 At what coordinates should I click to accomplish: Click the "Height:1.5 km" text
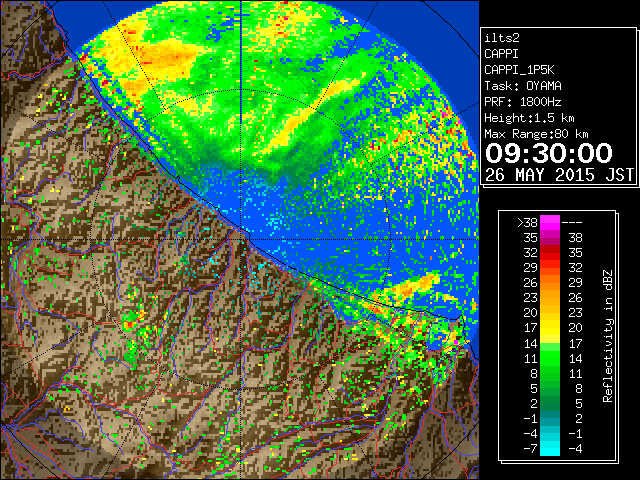(x=529, y=118)
